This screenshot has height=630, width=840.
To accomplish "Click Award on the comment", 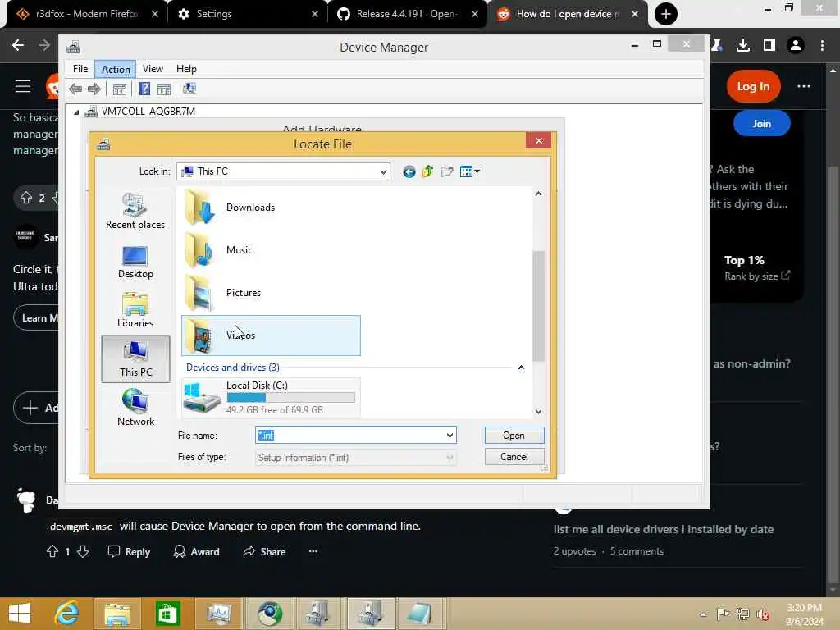I will point(196,552).
